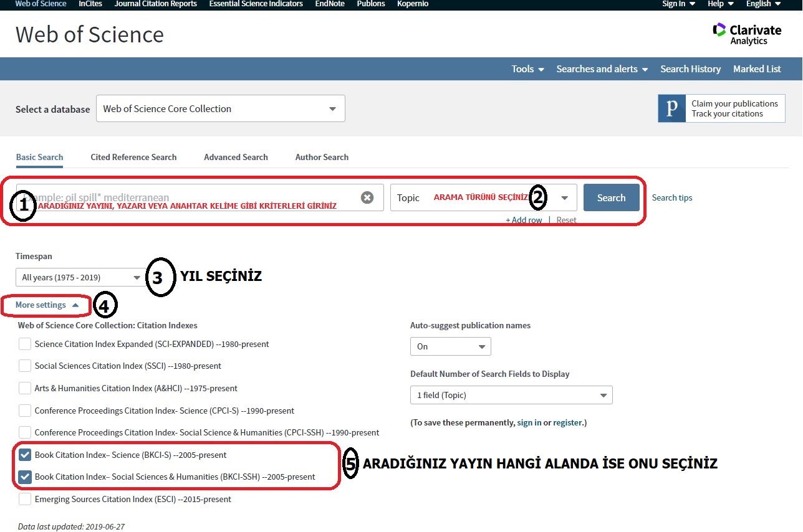Uncheck Book Citation Index– Social Sciences & Humanities
This screenshot has width=803, height=532.
pos(24,477)
